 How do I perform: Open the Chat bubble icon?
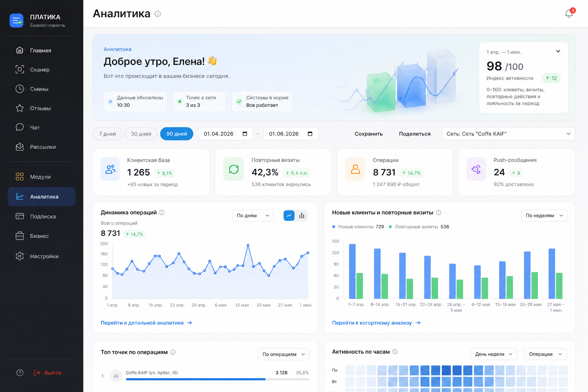click(x=20, y=127)
